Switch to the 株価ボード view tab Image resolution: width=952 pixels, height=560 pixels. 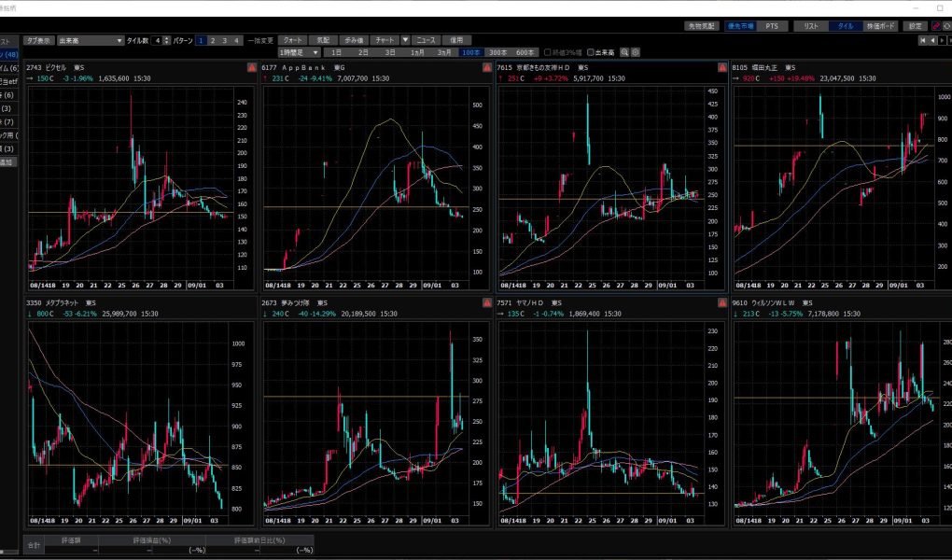point(879,26)
